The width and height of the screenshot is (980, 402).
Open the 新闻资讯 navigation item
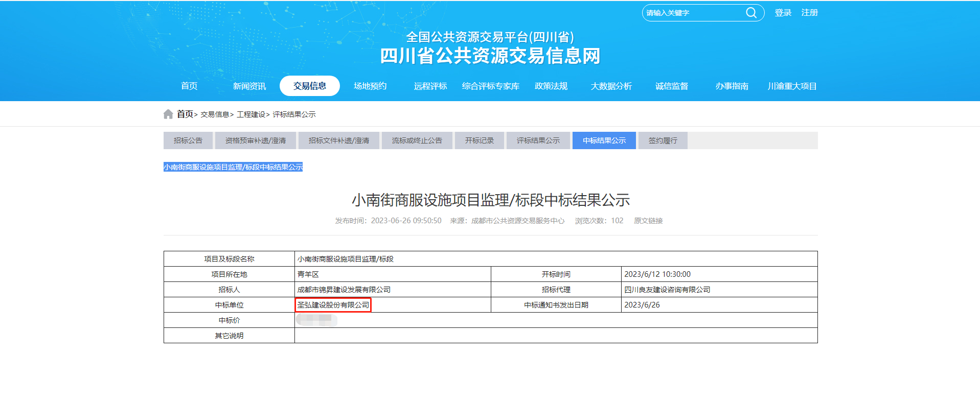249,86
